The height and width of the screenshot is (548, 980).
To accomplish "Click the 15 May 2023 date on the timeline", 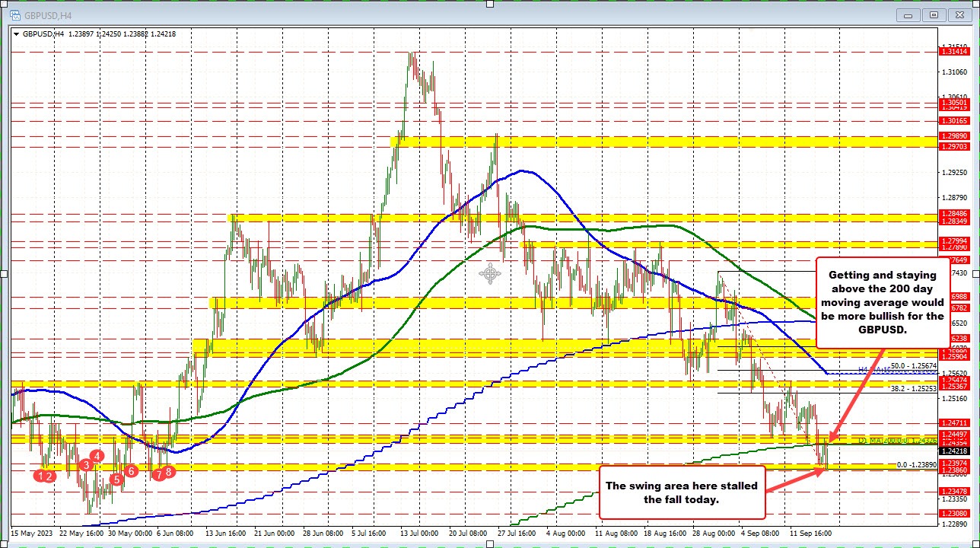I will point(31,534).
